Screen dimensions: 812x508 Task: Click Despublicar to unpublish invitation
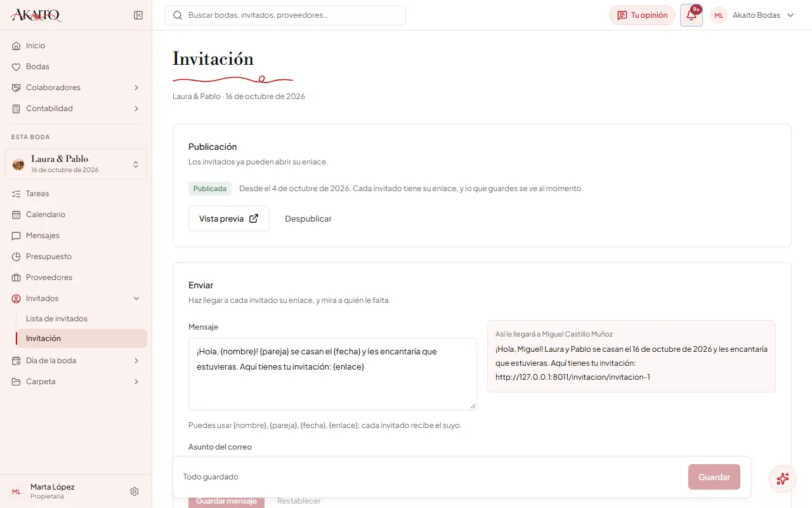click(308, 218)
